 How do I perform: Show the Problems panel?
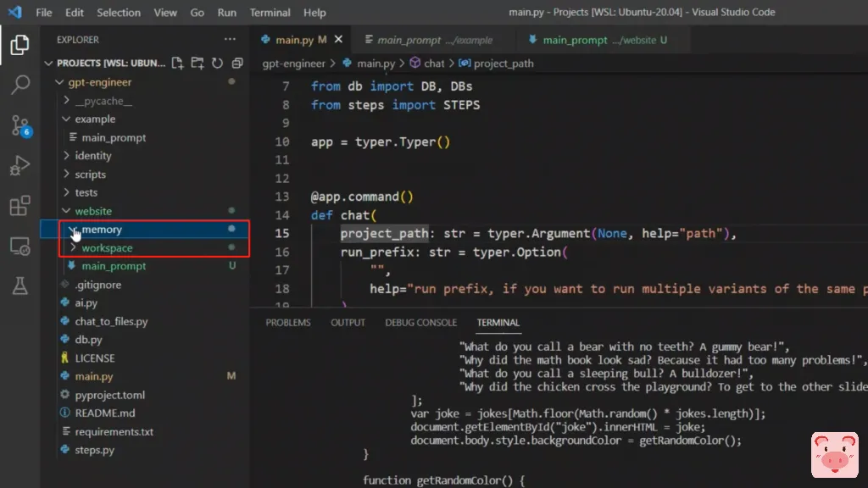pos(288,323)
